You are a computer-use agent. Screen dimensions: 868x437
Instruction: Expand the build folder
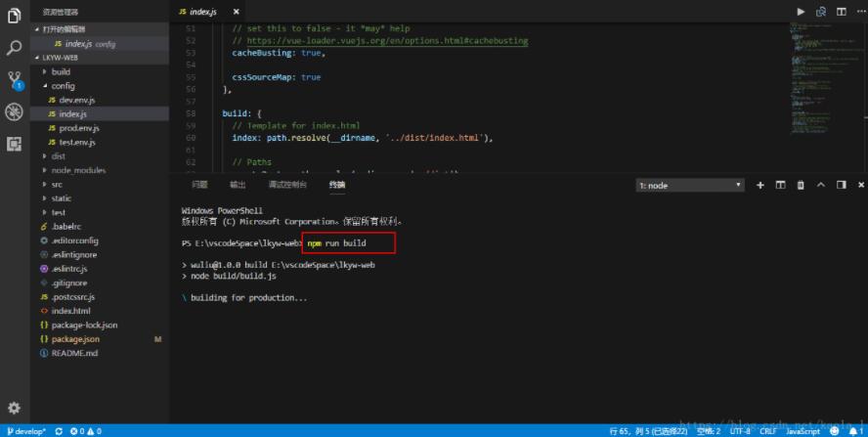[100, 71]
